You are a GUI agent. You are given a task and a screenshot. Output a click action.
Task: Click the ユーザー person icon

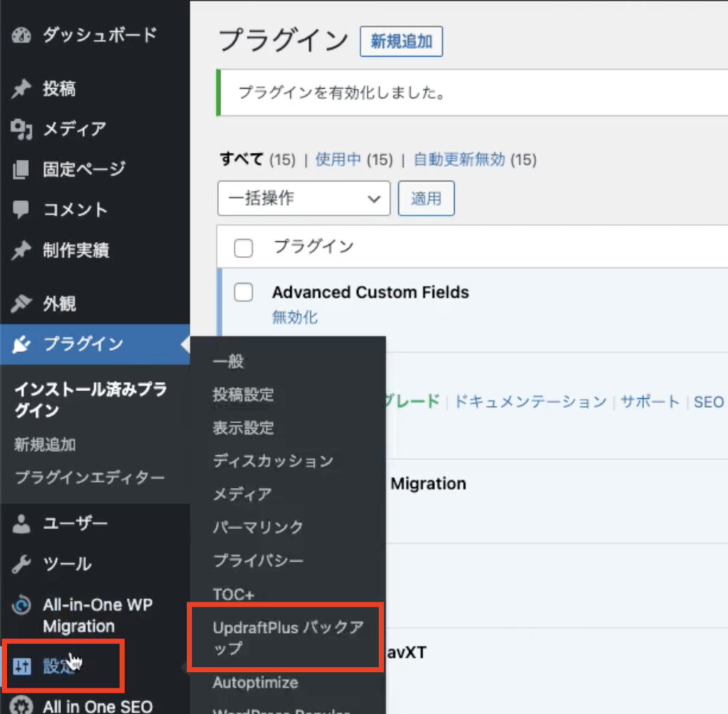pos(22,524)
